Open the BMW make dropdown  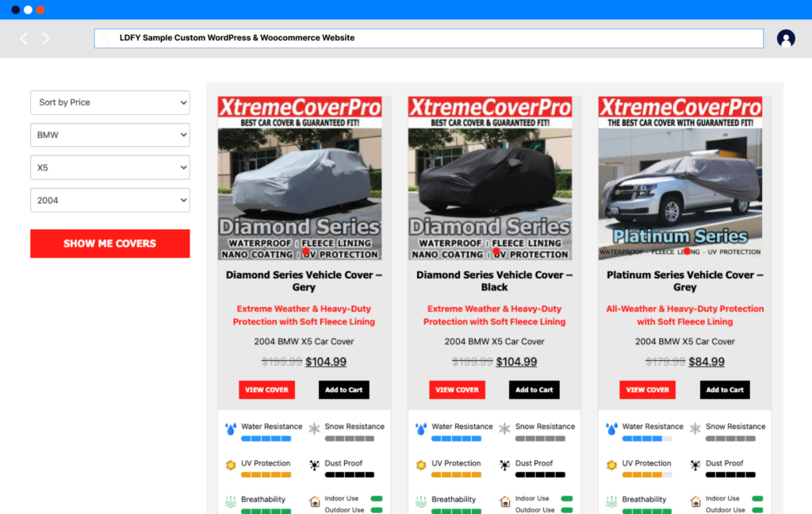[109, 135]
